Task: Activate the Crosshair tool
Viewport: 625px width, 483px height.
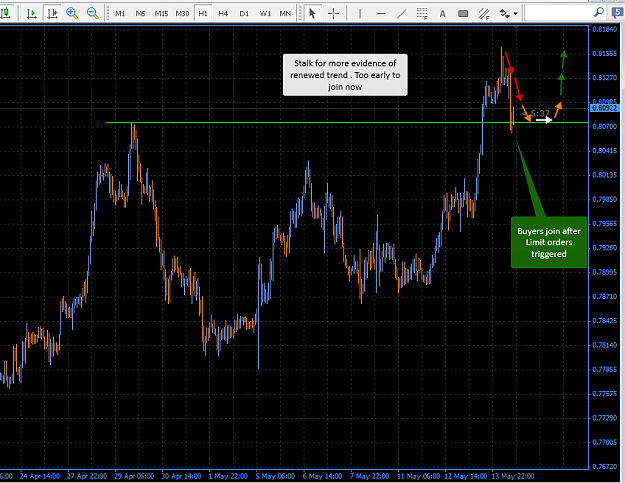Action: click(333, 14)
